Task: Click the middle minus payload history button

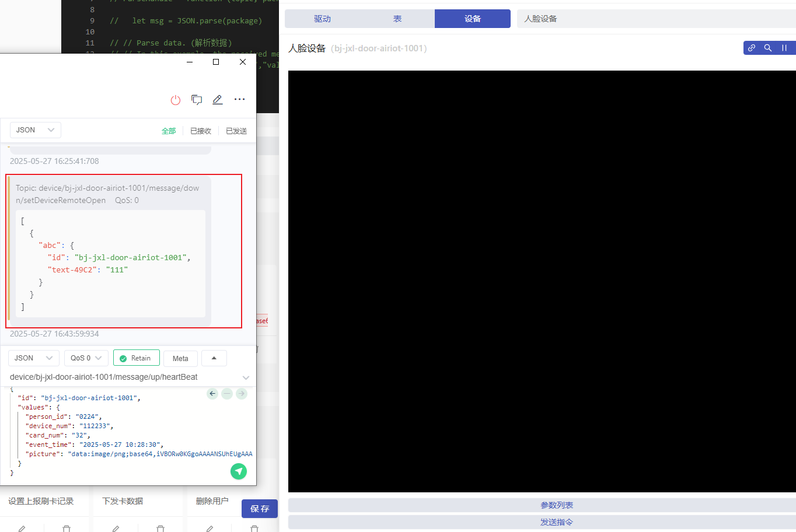Action: (227, 394)
